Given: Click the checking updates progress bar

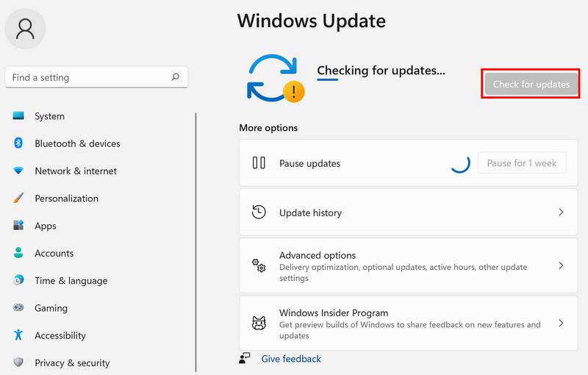Looking at the screenshot, I should coord(328,79).
